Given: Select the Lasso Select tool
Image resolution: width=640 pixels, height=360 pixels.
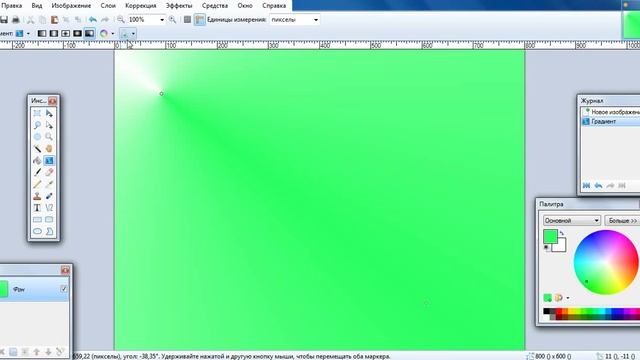Looking at the screenshot, I should (37, 125).
